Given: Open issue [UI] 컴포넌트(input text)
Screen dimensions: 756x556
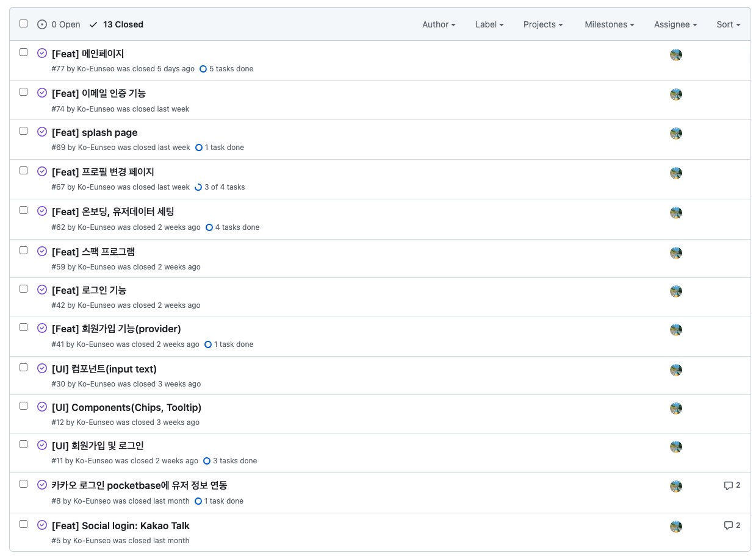Looking at the screenshot, I should coord(104,369).
